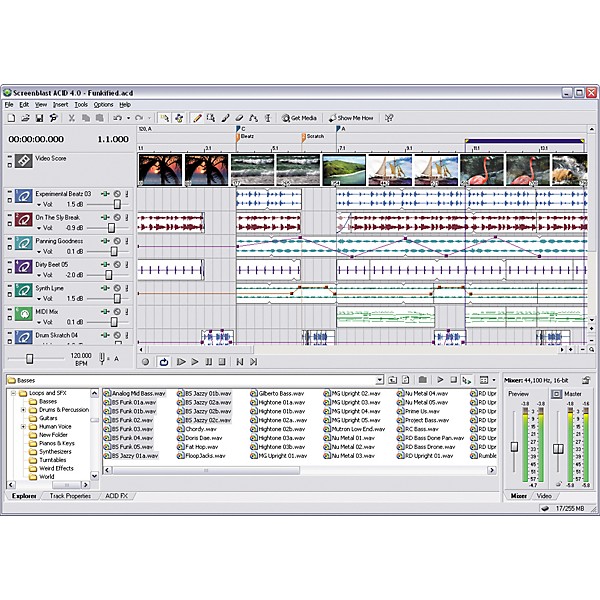Open the Tools menu
This screenshot has height=600, width=600.
point(81,105)
